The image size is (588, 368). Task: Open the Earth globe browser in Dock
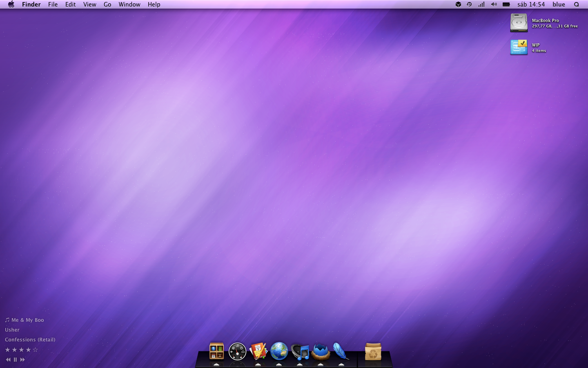279,351
